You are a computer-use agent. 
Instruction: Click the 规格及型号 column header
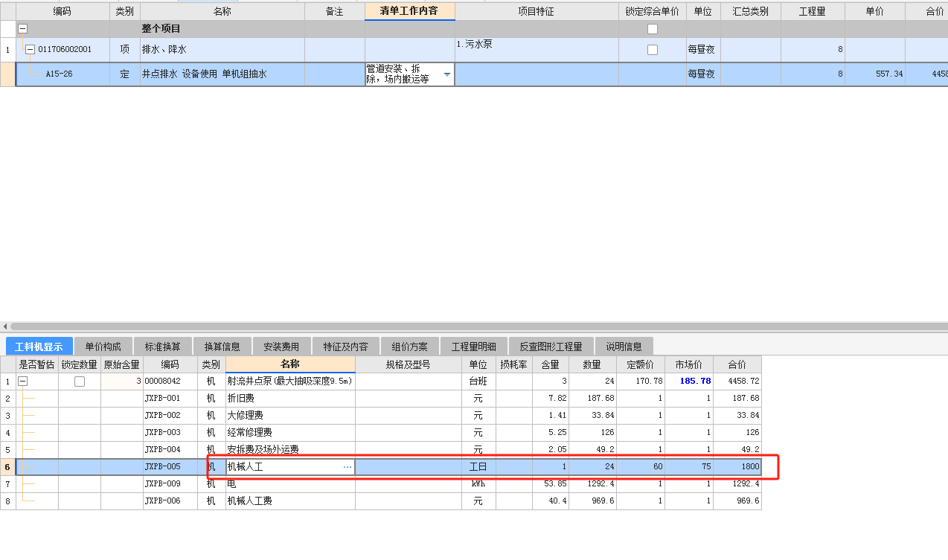tap(408, 364)
